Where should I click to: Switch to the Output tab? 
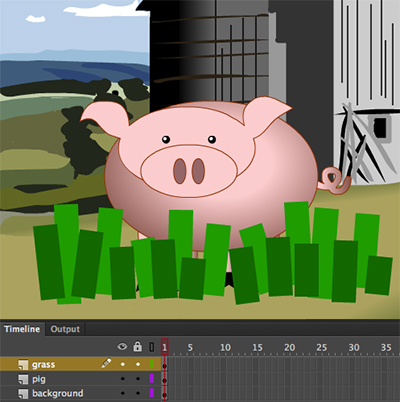65,329
